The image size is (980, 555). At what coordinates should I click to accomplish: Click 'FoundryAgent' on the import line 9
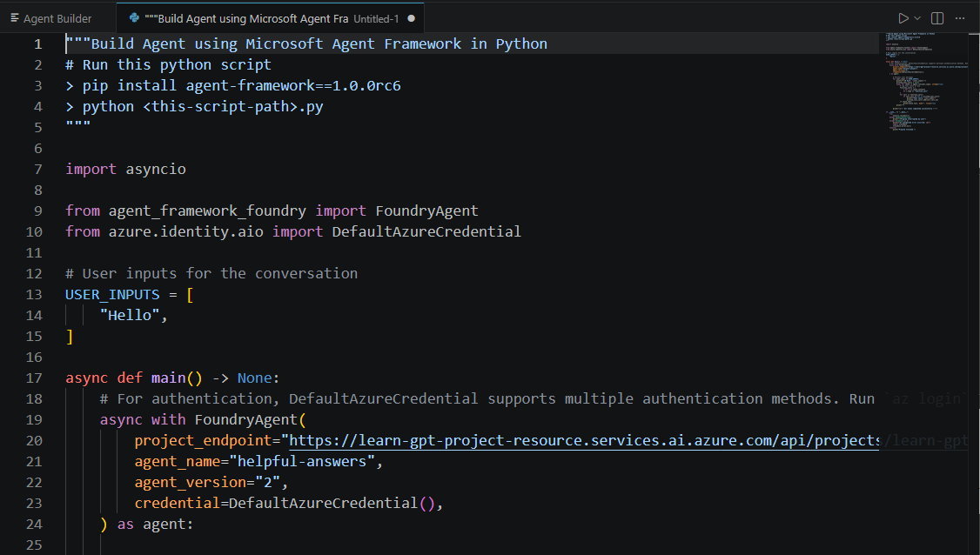tap(426, 211)
